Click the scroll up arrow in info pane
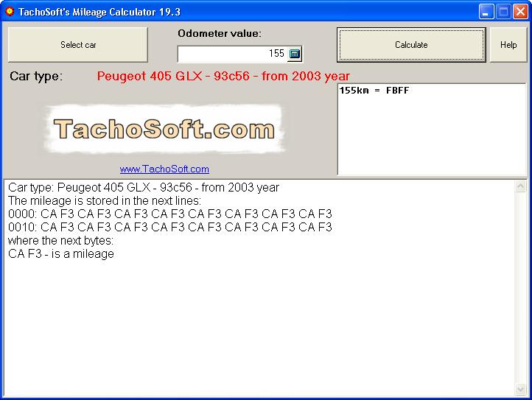This screenshot has width=532, height=400. 520,186
